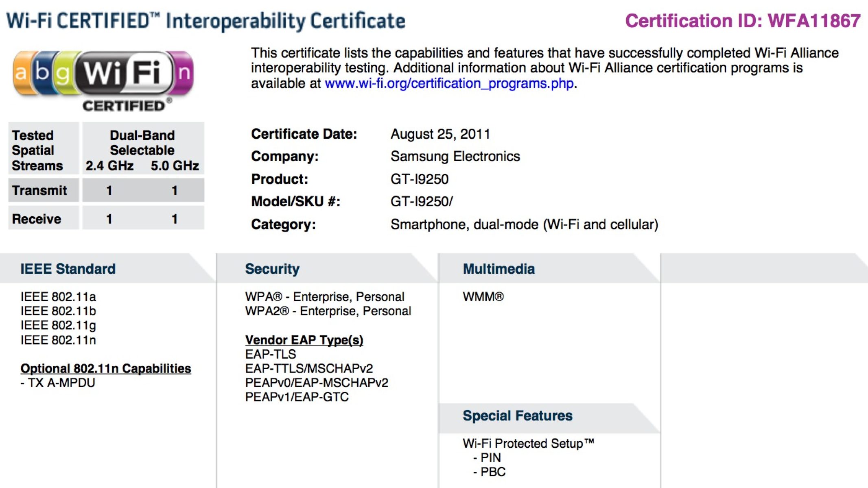Viewport: 868px width, 488px height.
Task: Click the Certification ID WFA11867 text
Action: tap(743, 21)
